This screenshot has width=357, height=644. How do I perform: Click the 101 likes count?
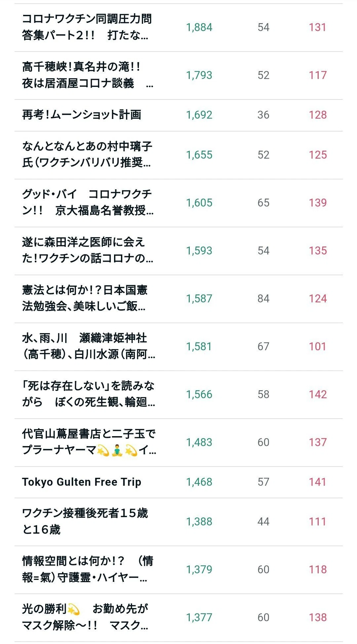click(317, 346)
